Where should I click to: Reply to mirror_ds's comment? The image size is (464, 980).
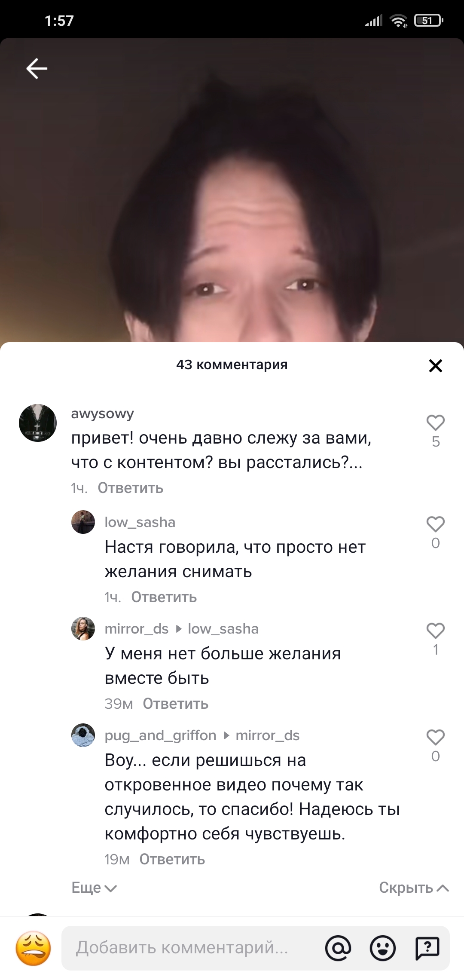coord(176,704)
